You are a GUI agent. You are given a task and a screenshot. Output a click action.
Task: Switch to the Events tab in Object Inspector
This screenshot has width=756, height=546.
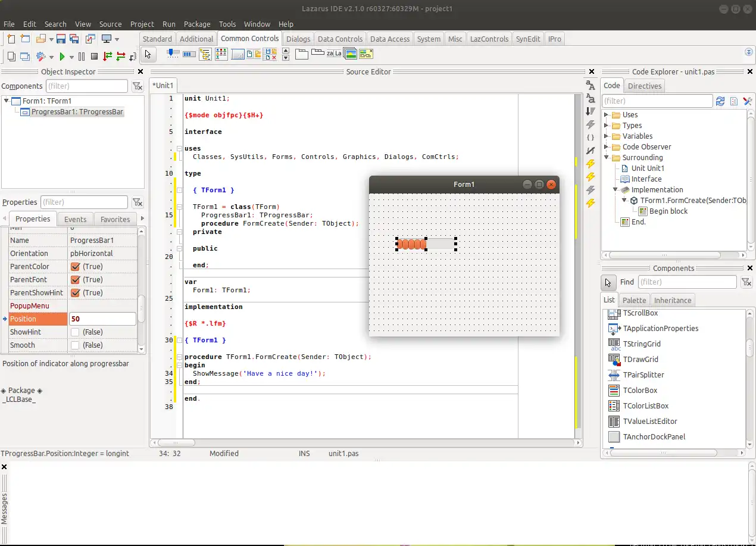pyautogui.click(x=75, y=219)
